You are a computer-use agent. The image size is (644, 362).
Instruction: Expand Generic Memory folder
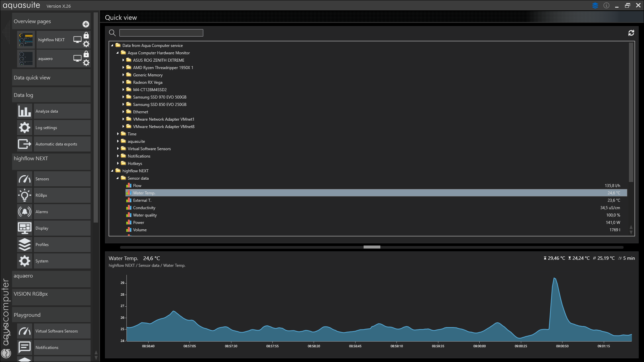point(123,75)
